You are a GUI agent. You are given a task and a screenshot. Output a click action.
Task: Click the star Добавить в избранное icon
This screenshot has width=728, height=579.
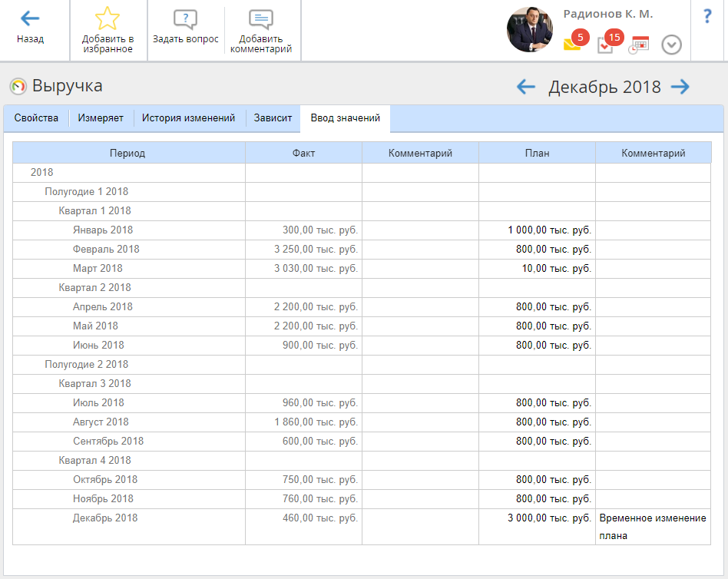coord(108,19)
